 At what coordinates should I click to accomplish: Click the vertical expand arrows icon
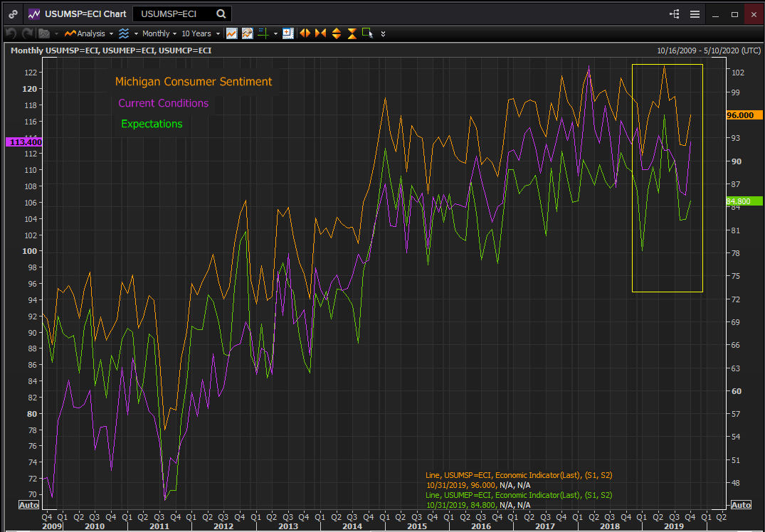[336, 33]
